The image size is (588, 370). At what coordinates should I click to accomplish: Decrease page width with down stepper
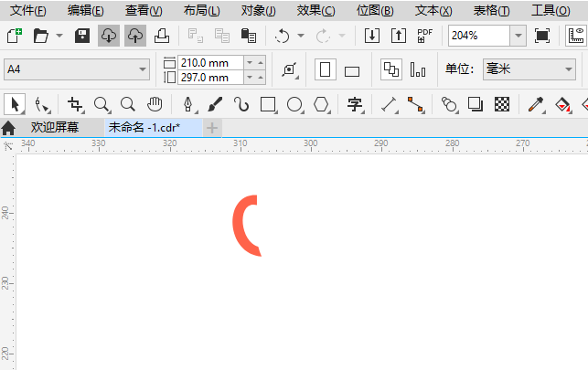point(250,62)
